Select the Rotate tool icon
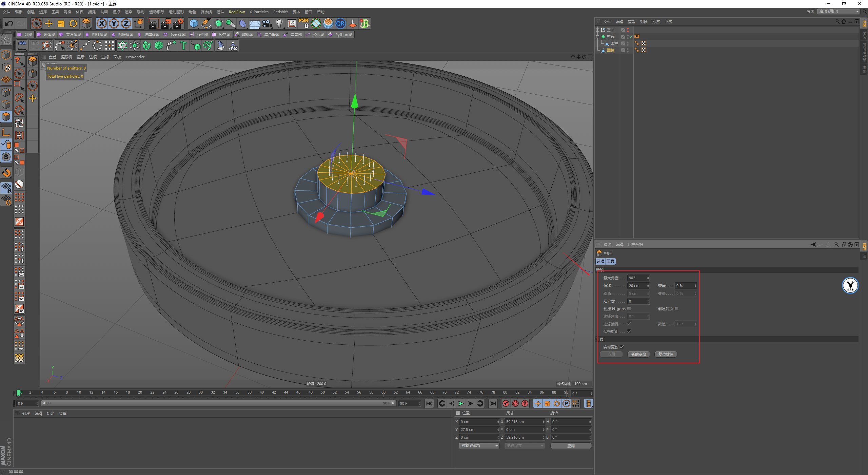The height and width of the screenshot is (475, 868). pos(73,23)
